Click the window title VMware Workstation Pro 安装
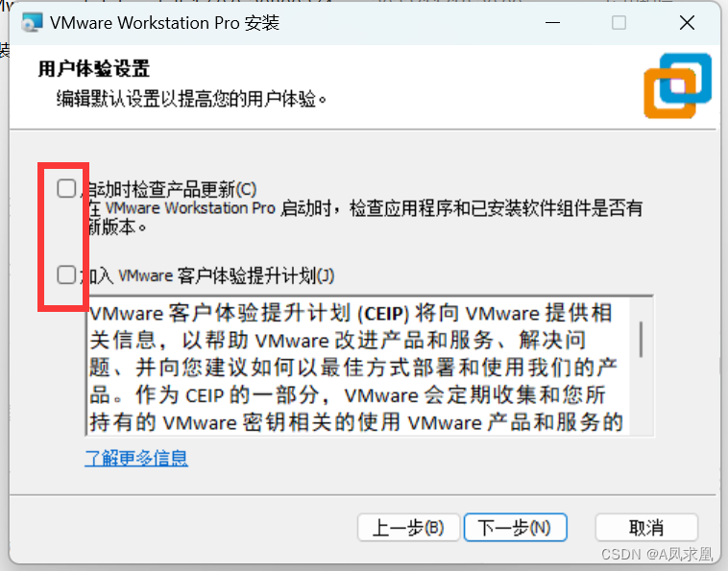Viewport: 728px width, 571px height. (165, 23)
